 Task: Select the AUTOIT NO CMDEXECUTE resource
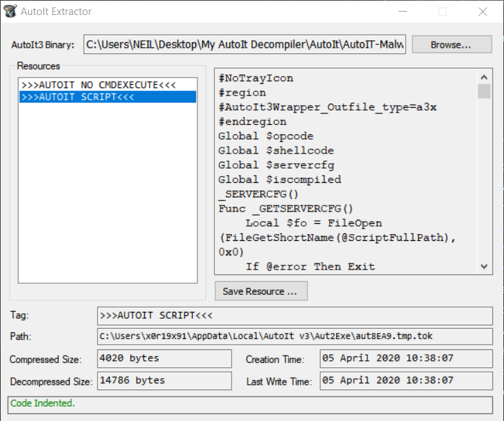pos(99,85)
